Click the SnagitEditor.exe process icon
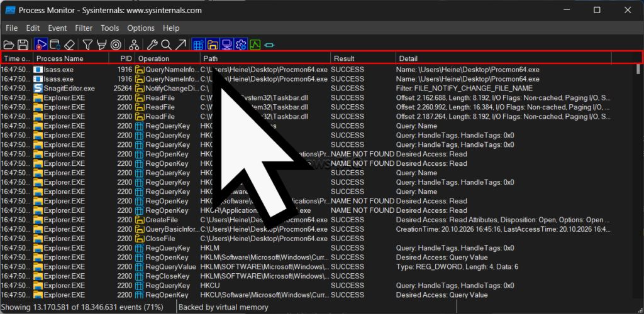The width and height of the screenshot is (644, 314). point(38,88)
